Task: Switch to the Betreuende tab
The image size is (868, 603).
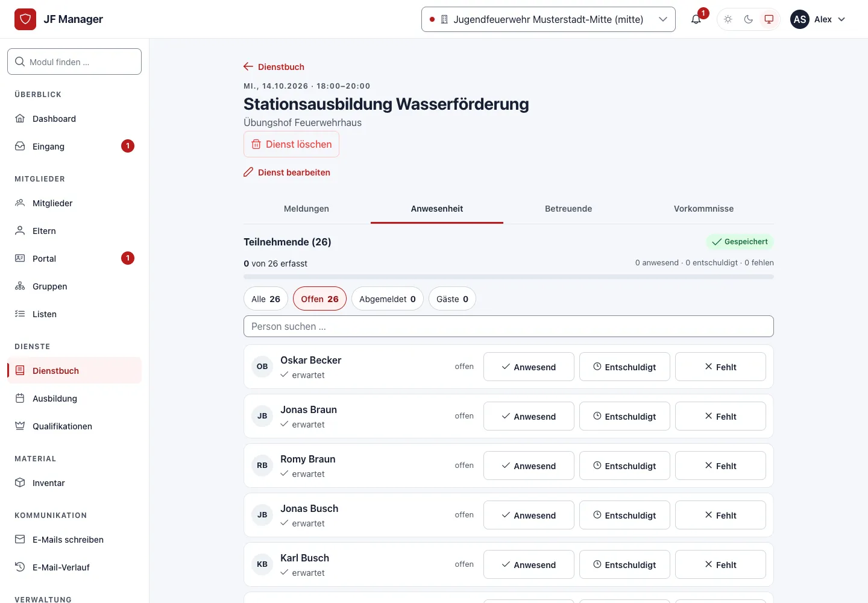Action: (x=568, y=209)
